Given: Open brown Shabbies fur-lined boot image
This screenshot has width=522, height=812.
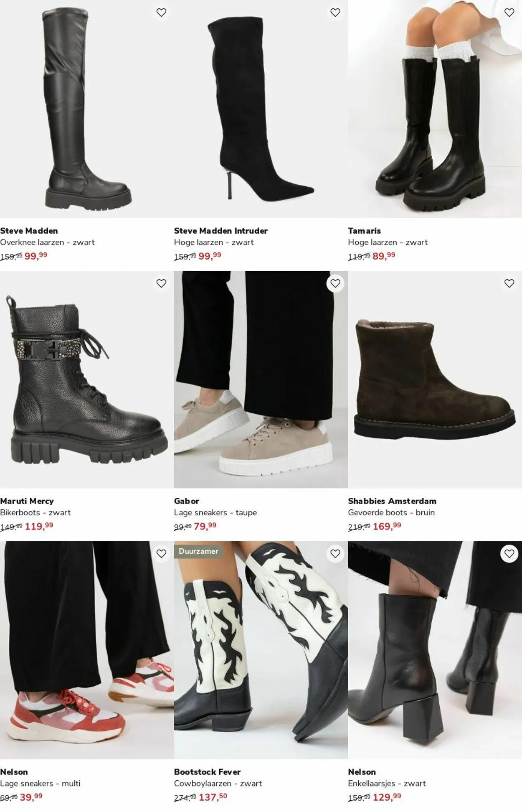Looking at the screenshot, I should 435,379.
